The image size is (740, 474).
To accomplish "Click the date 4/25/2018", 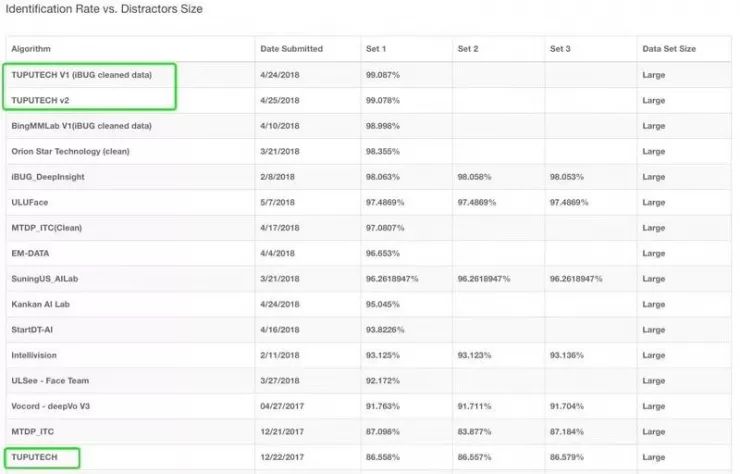I will point(280,100).
